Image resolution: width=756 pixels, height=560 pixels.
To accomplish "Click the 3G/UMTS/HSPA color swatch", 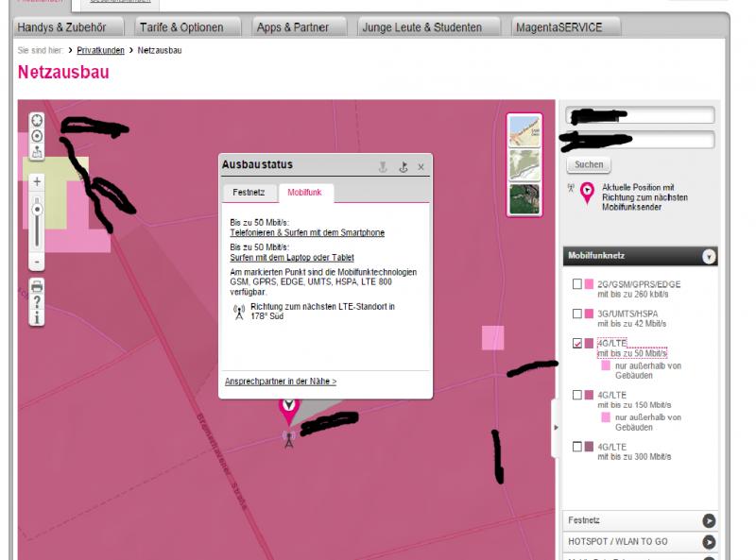I will [589, 314].
